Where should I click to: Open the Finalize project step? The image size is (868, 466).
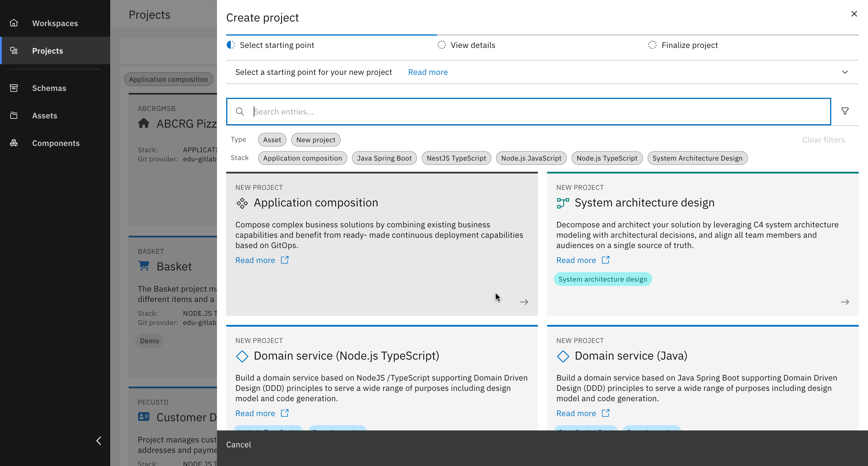click(689, 45)
